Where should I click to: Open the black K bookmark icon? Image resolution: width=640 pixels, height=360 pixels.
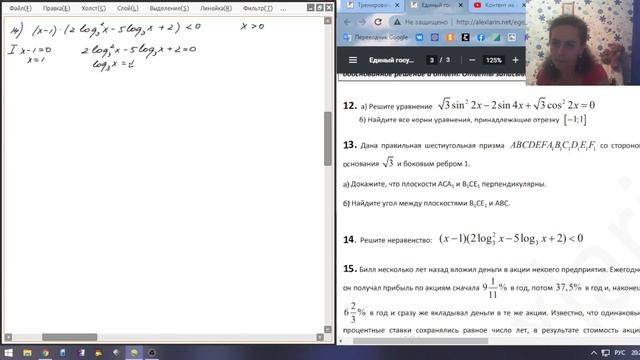pyautogui.click(x=465, y=37)
